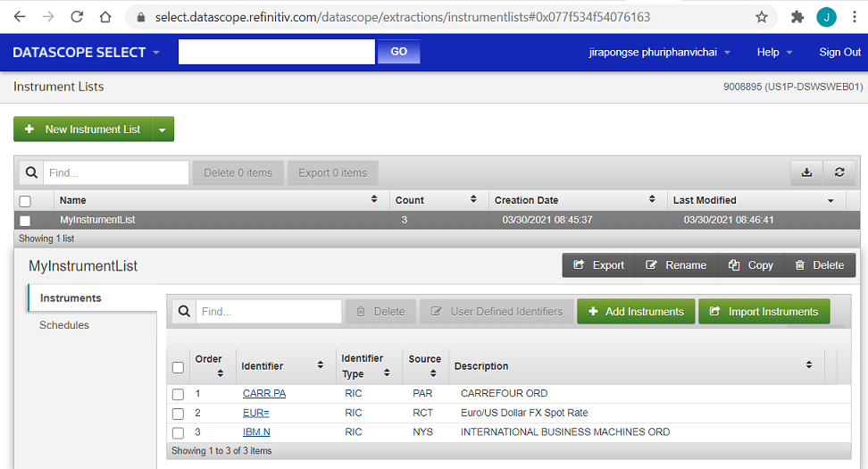Click Import Instruments button
Viewport: 868px width, 469px height.
point(764,311)
